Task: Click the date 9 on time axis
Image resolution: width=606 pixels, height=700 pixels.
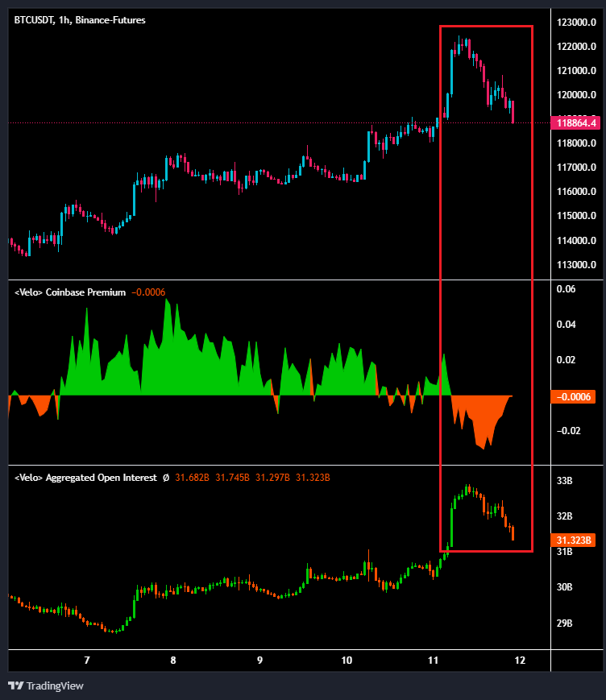Action: tap(260, 661)
